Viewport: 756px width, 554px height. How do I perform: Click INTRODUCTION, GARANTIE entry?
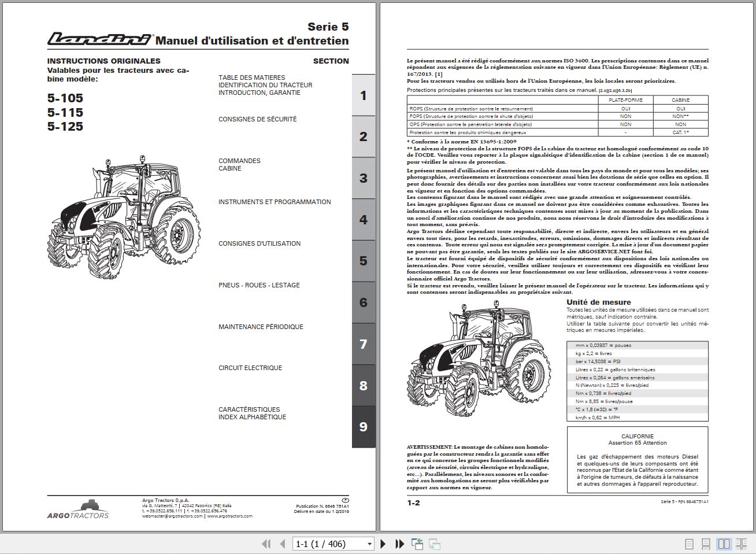260,93
